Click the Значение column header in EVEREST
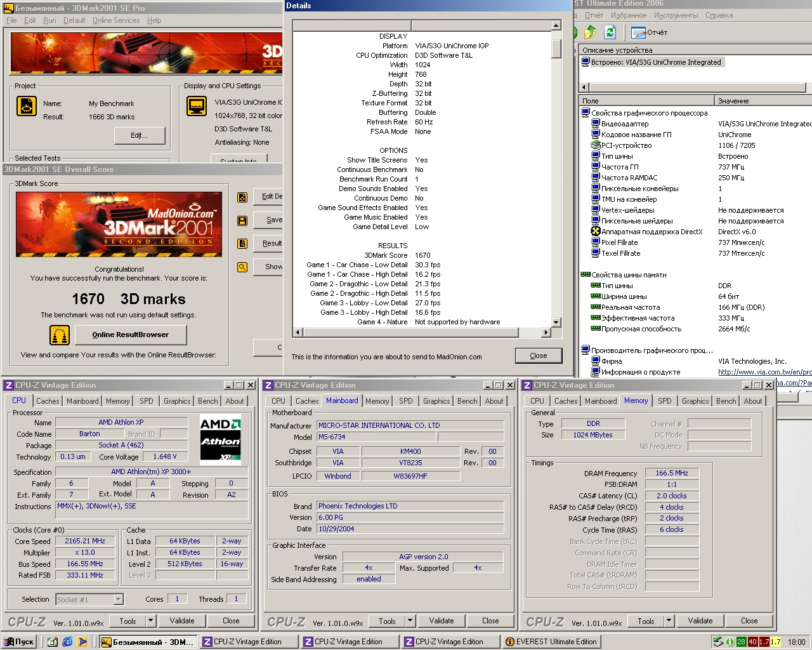 [763, 100]
